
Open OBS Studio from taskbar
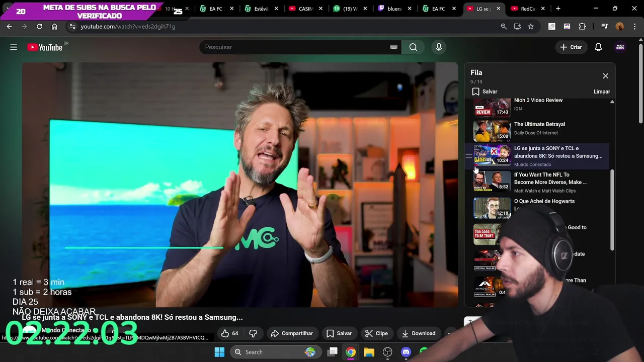click(x=387, y=352)
